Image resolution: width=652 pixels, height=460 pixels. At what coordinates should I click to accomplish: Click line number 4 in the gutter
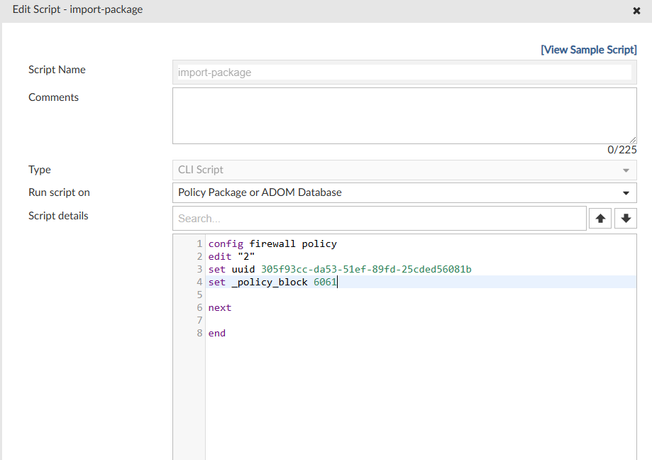(x=199, y=283)
